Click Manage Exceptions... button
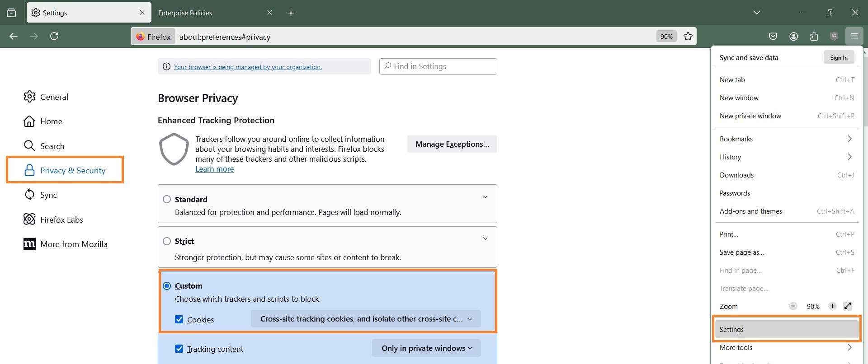Image resolution: width=868 pixels, height=364 pixels. point(452,144)
